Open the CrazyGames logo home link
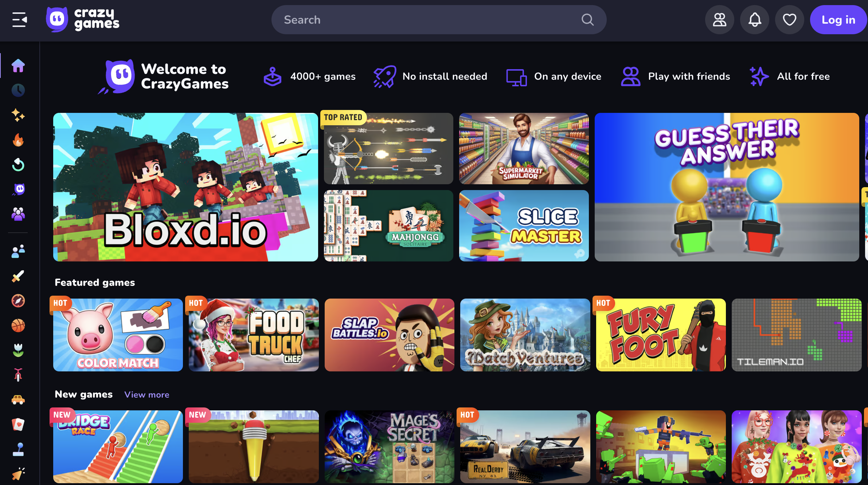The width and height of the screenshot is (868, 485). click(83, 20)
